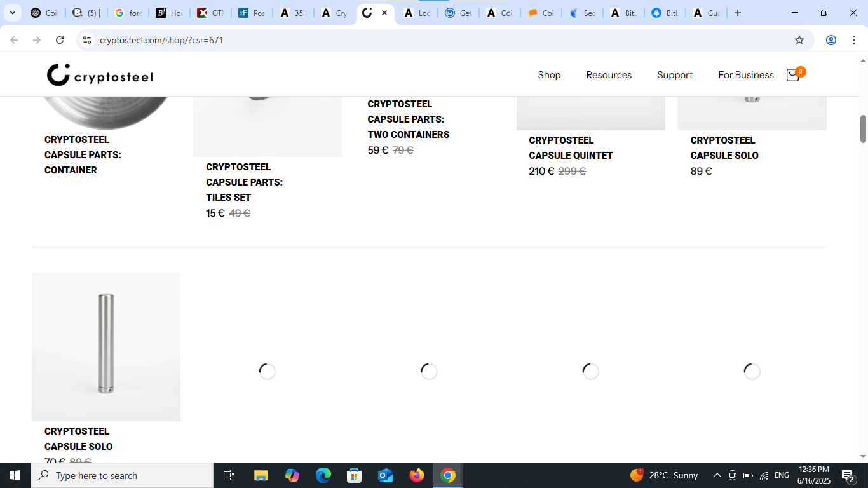The height and width of the screenshot is (488, 868).
Task: Switch to the 'Get' browser tab
Action: click(x=459, y=13)
